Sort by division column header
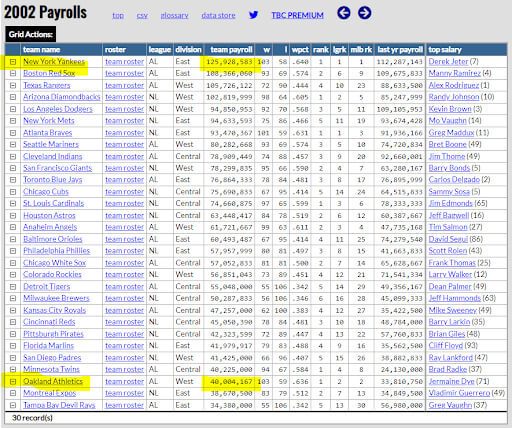The image size is (512, 428). click(x=188, y=50)
